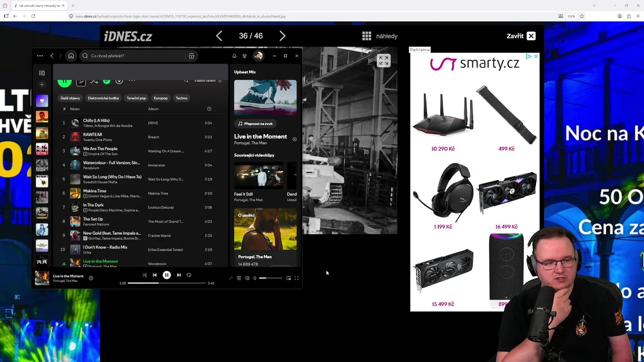The image size is (644, 362).
Task: Mute the Spotify volume
Action: (255, 278)
